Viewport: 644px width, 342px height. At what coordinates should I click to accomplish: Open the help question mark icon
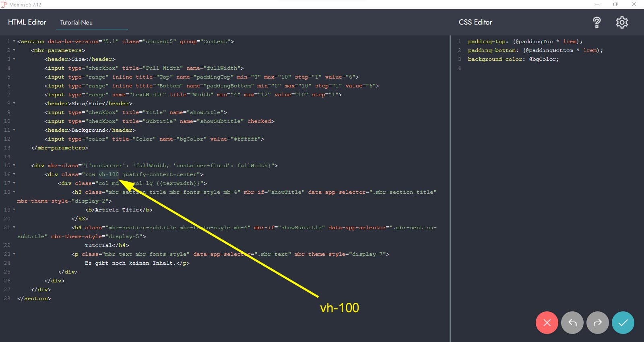[x=597, y=23]
